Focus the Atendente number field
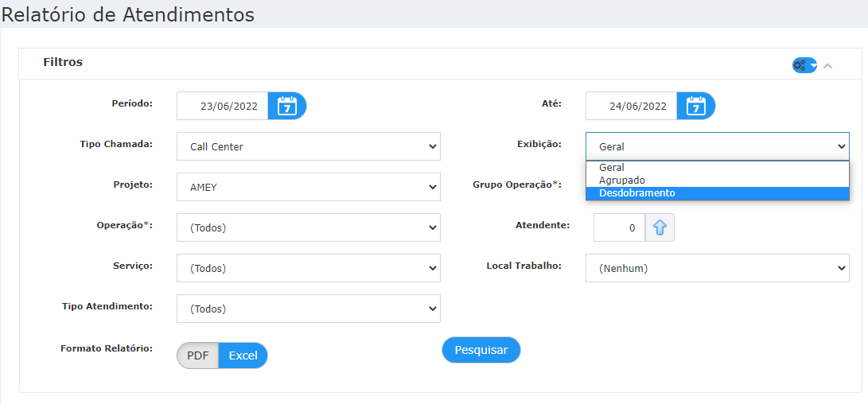This screenshot has height=404, width=868. tap(620, 227)
